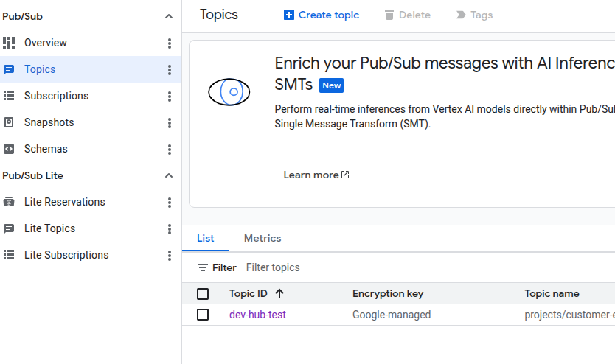The image size is (615, 364).
Task: Click the tag icon beside Tags
Action: pyautogui.click(x=461, y=15)
